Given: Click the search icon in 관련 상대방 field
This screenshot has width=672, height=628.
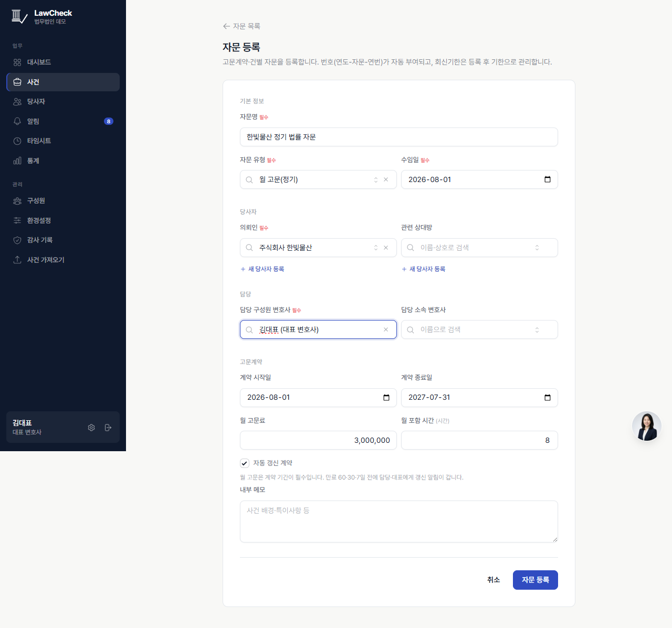Looking at the screenshot, I should click(411, 248).
